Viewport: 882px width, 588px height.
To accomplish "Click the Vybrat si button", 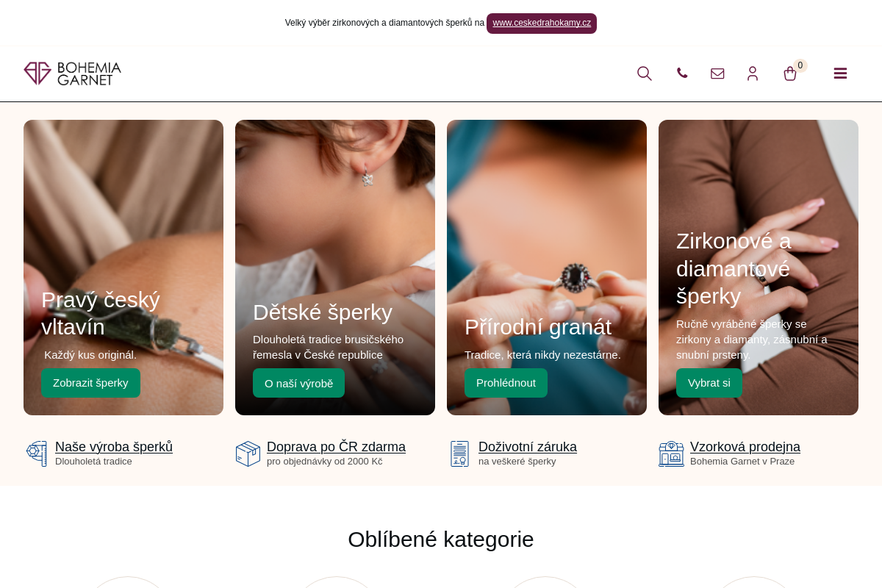I will click(x=709, y=383).
